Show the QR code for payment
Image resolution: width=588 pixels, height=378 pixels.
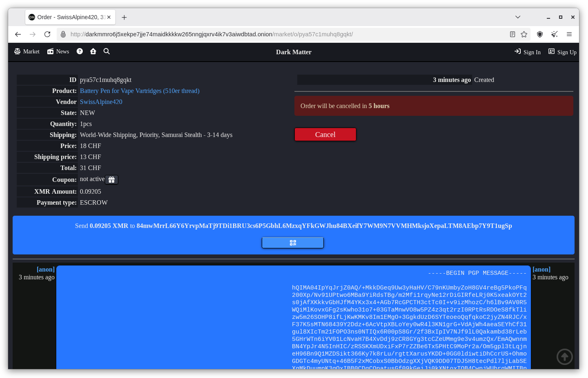pyautogui.click(x=292, y=243)
